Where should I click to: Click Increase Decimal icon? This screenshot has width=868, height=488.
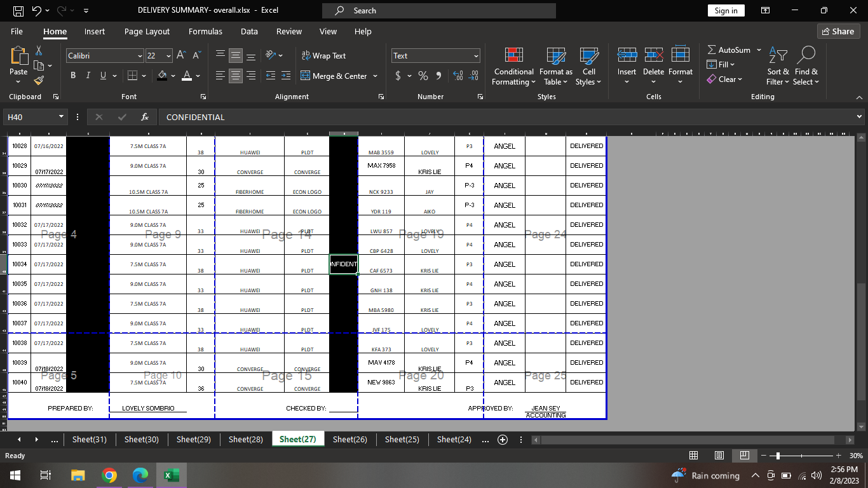(x=458, y=76)
